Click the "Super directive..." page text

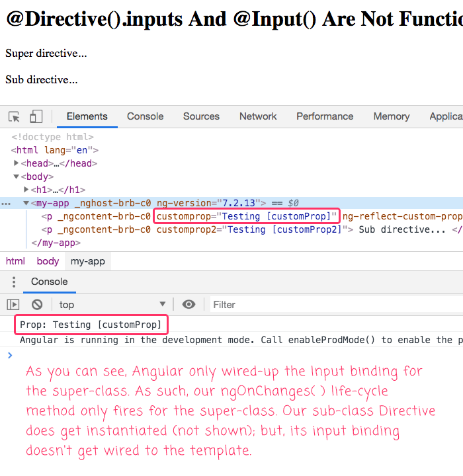click(x=46, y=53)
